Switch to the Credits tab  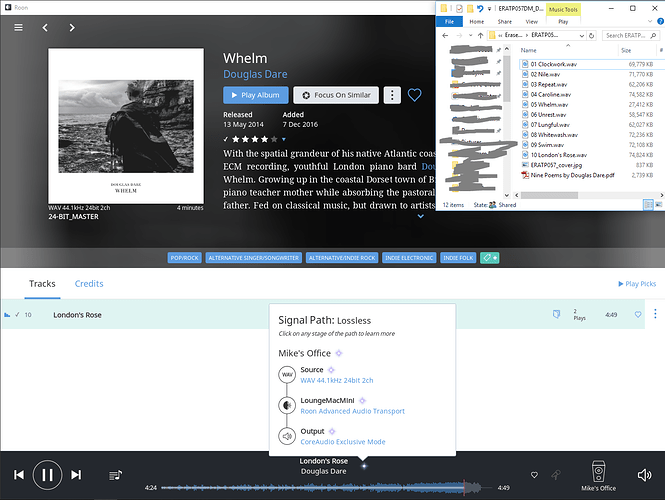coord(89,284)
